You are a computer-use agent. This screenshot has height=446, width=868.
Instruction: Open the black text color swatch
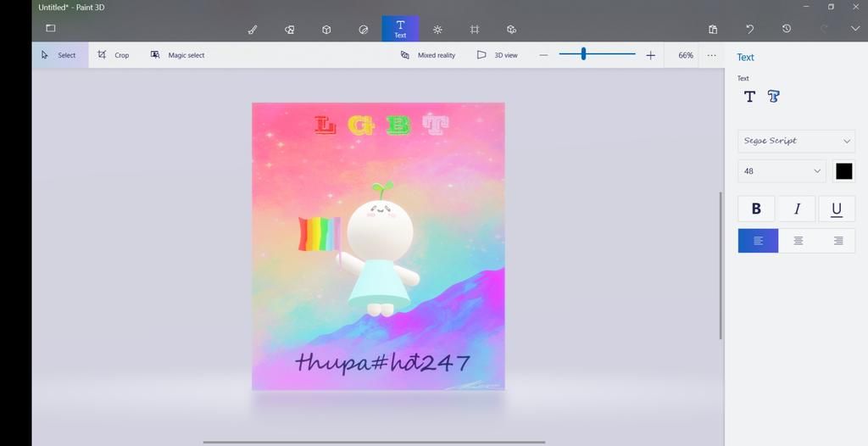[x=844, y=171]
